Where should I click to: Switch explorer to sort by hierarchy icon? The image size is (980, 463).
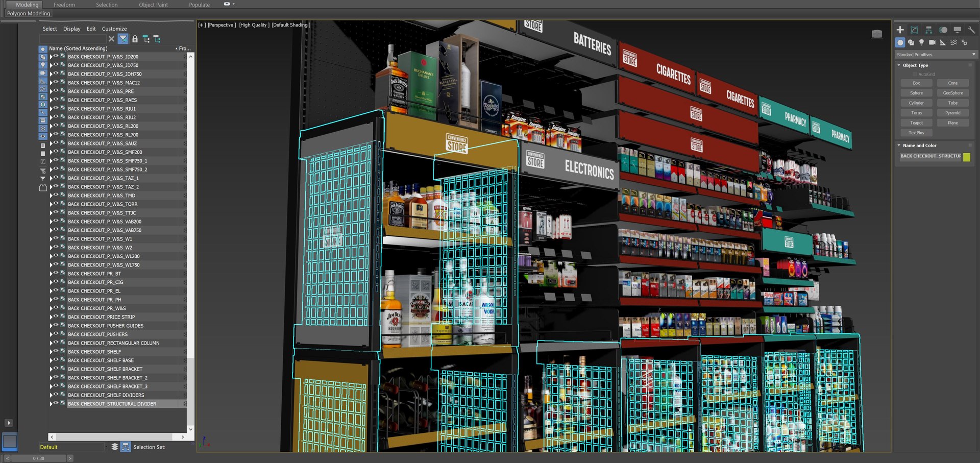pyautogui.click(x=126, y=447)
